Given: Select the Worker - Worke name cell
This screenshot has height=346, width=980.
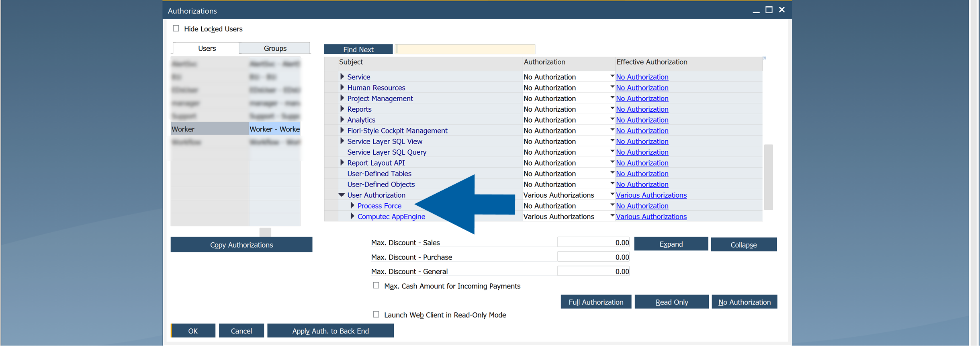Looking at the screenshot, I should [274, 129].
